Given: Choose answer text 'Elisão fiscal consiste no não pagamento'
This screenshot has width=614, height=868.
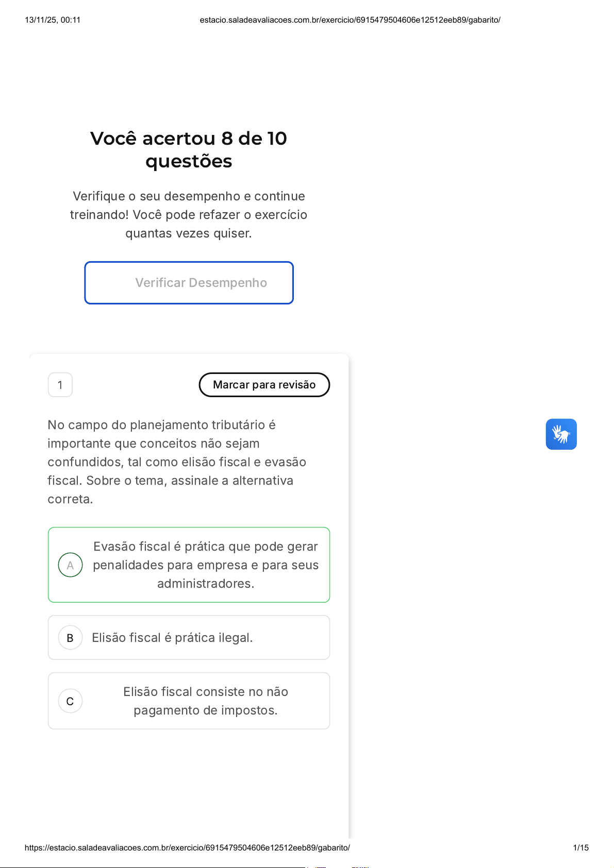Looking at the screenshot, I should (205, 701).
